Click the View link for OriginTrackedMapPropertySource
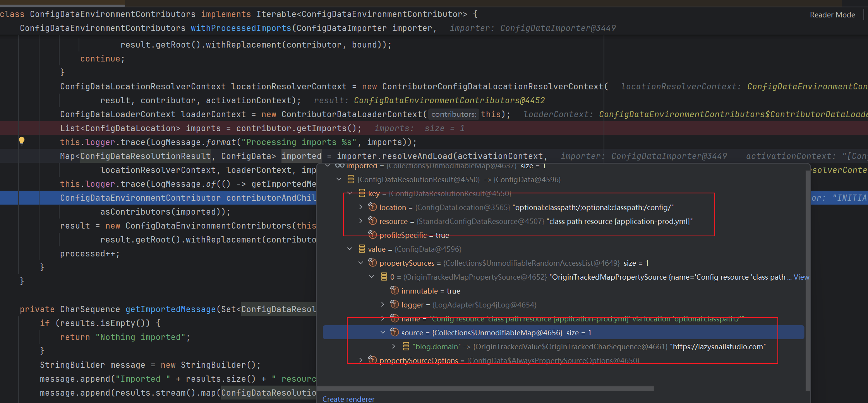The height and width of the screenshot is (403, 868). 801,277
